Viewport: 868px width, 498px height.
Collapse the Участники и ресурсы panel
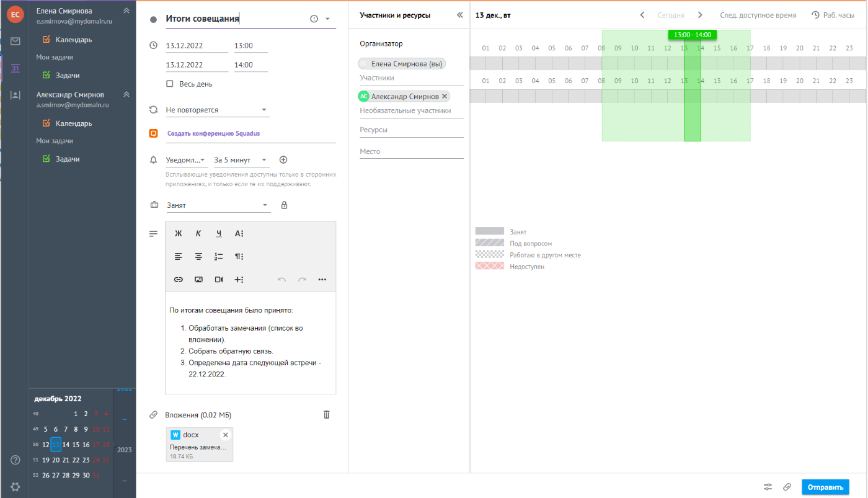tap(459, 15)
